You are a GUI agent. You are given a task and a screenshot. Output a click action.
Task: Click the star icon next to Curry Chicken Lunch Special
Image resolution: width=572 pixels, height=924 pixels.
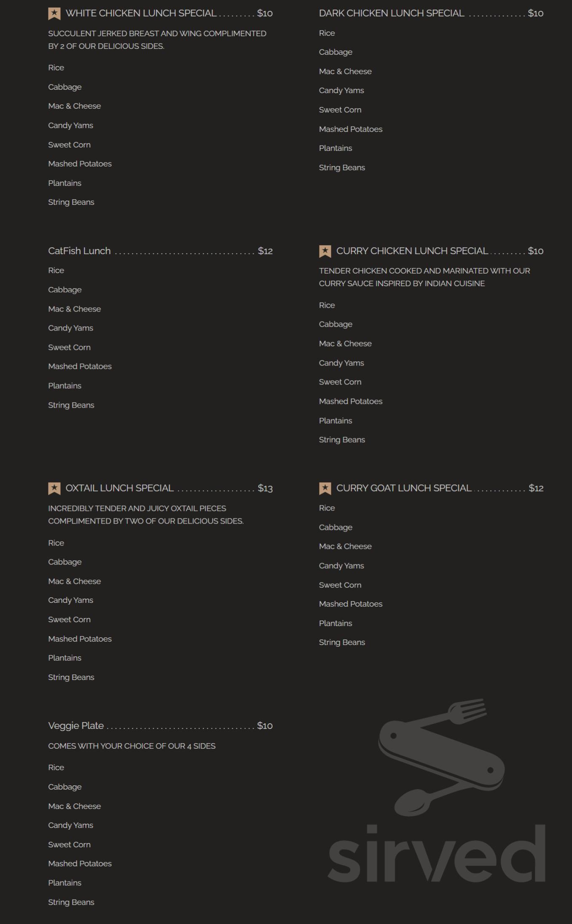click(x=325, y=251)
